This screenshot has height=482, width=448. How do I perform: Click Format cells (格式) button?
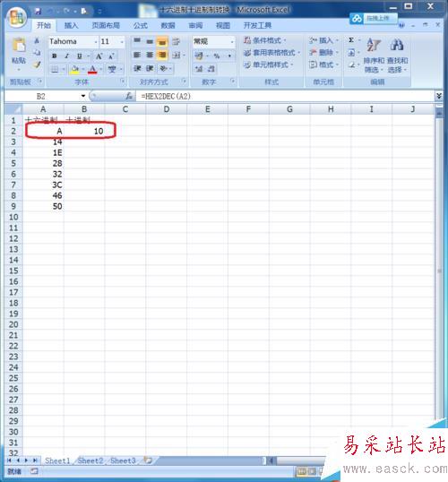pos(323,65)
